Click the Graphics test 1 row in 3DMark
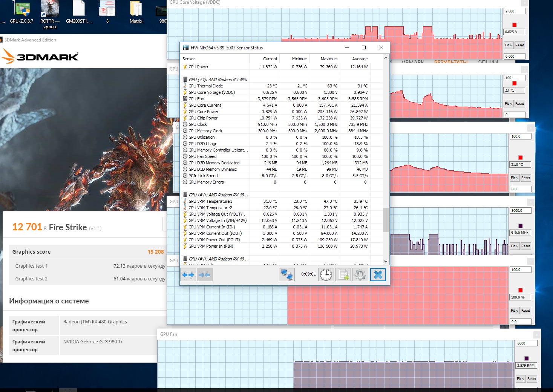Viewport: 553px width, 392px height. (88, 266)
